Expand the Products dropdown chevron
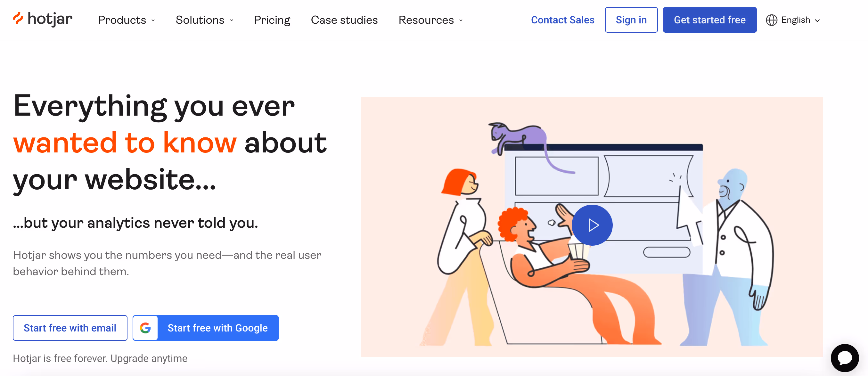 coord(153,20)
